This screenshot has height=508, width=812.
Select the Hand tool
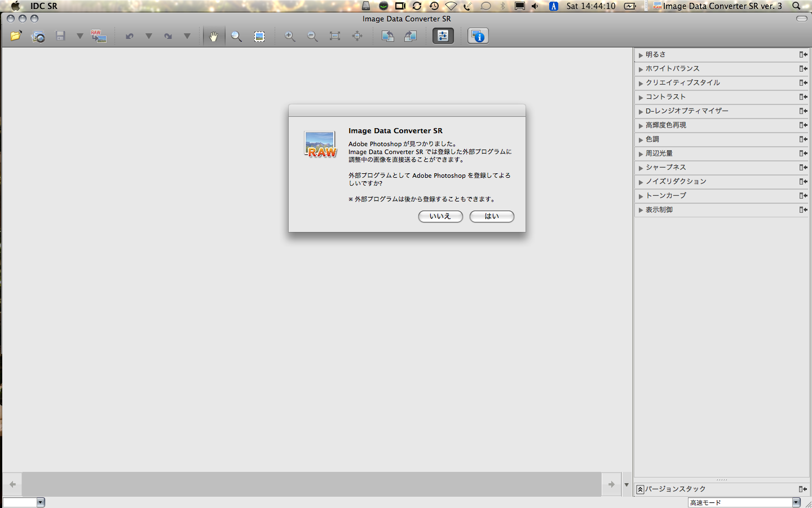click(214, 36)
